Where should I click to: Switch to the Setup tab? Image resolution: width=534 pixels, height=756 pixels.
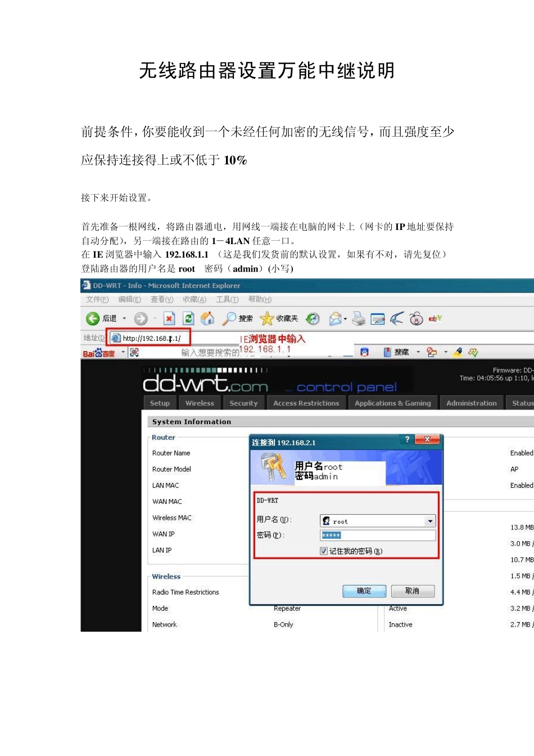[160, 403]
